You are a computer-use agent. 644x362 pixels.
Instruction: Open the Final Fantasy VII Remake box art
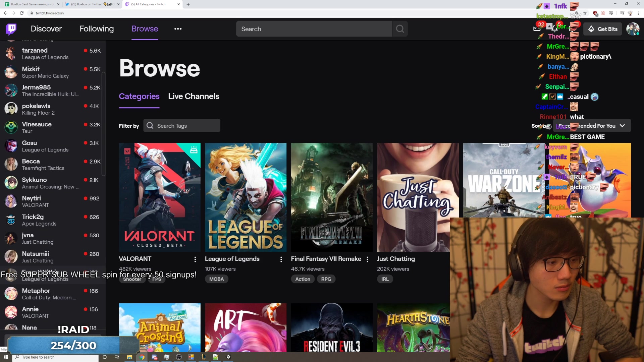point(332,197)
